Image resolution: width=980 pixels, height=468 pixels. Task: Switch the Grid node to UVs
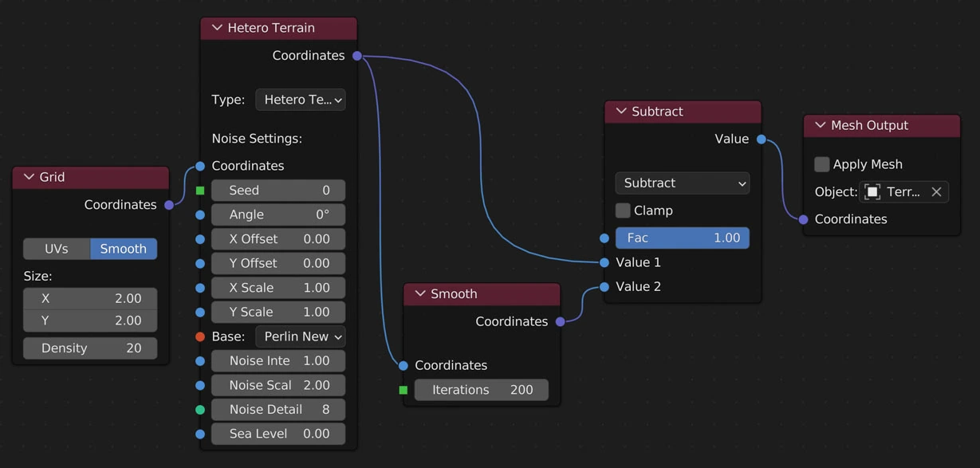point(57,249)
